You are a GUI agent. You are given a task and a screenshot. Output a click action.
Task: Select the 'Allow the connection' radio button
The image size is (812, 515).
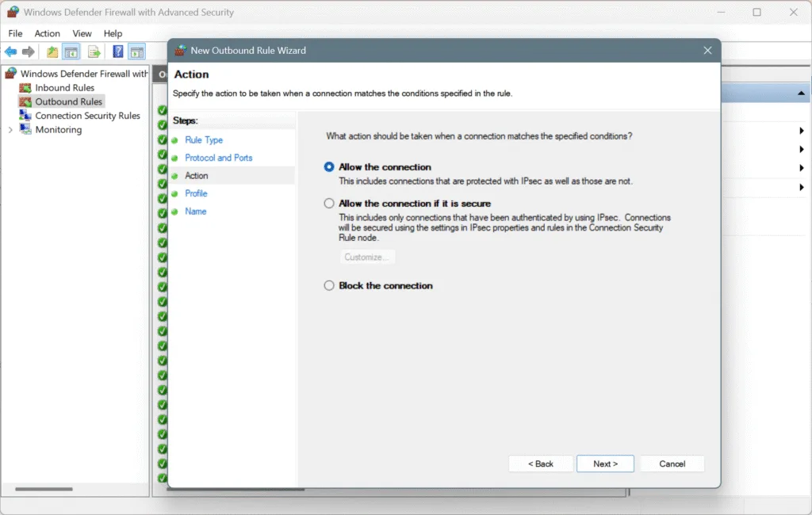click(x=329, y=167)
